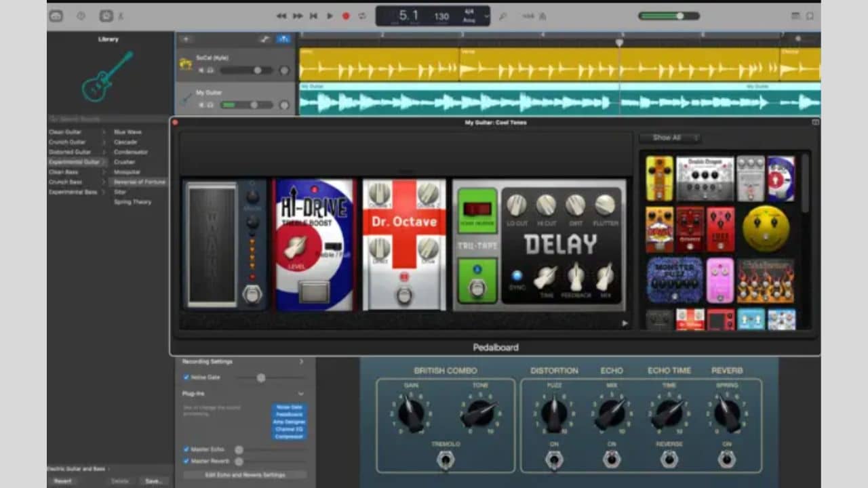Select the yellow smiley face pedal thumbnail
The height and width of the screenshot is (488, 868).
766,229
